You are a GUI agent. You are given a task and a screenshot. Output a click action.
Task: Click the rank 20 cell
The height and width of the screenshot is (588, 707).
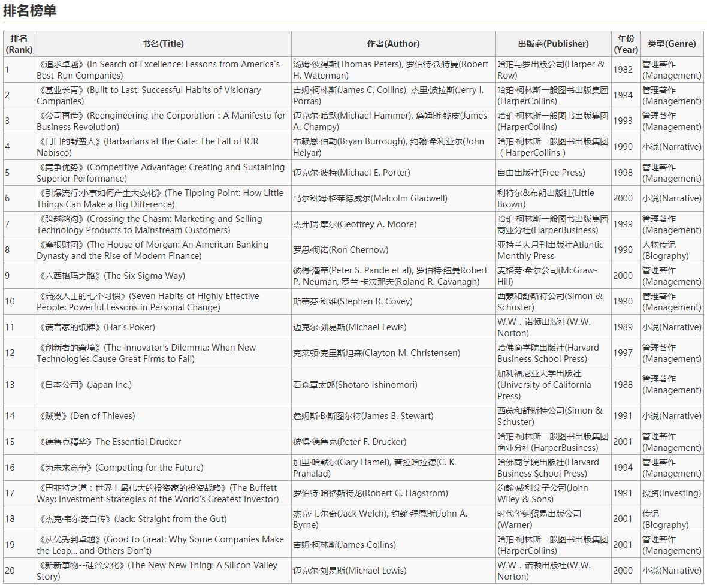19,571
